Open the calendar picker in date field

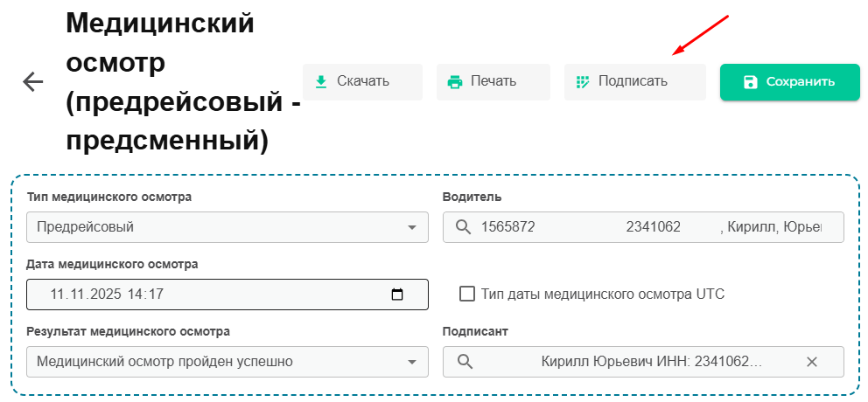point(397,295)
